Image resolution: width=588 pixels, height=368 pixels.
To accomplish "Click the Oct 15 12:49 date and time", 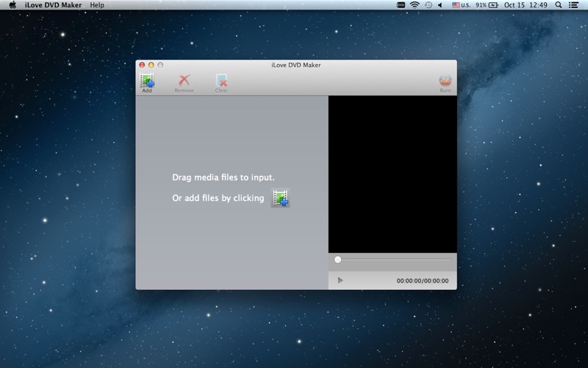I will click(526, 5).
